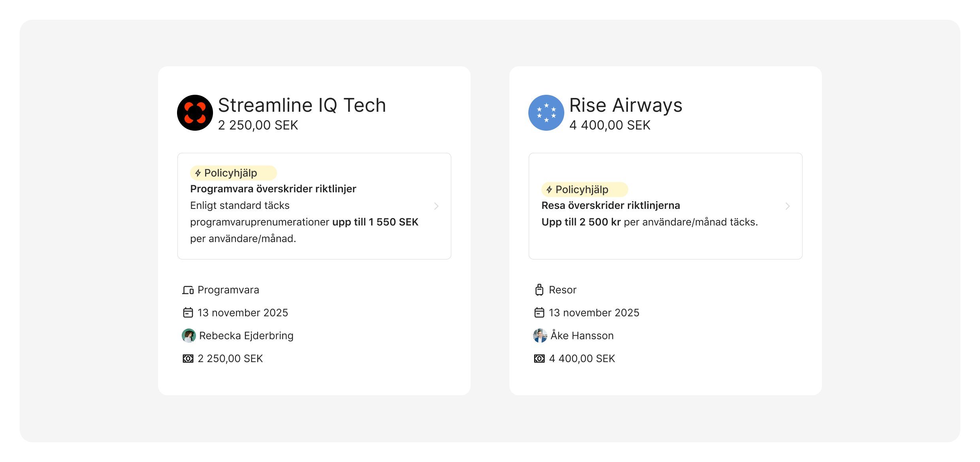Expand the Resa överskrider riktlinjerna chevron
Image resolution: width=980 pixels, height=462 pixels.
pos(788,206)
